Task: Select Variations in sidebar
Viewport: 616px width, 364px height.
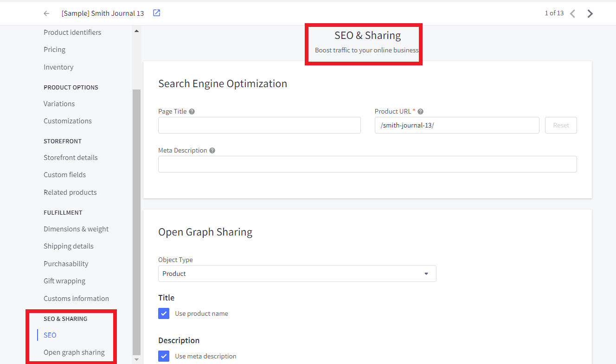Action: [x=59, y=104]
